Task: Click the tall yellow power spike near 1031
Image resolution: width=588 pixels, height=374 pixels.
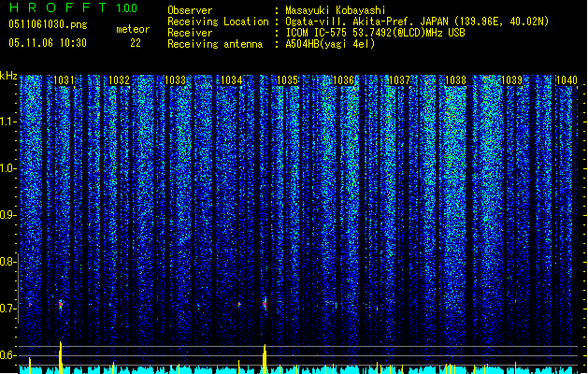Action: click(61, 357)
